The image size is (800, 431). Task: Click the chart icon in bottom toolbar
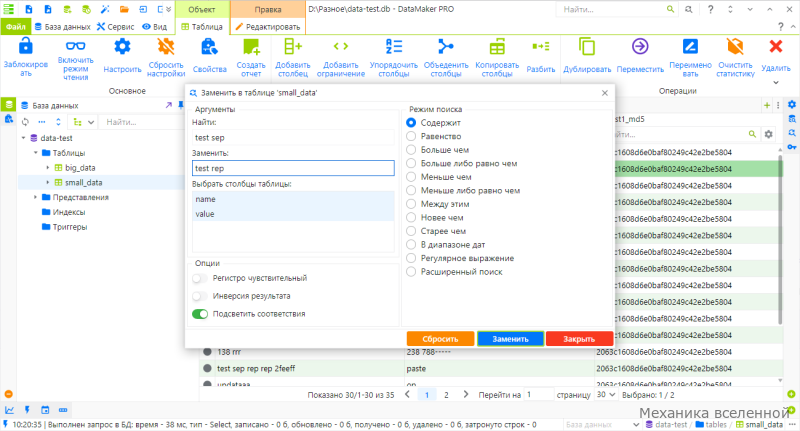tap(9, 410)
